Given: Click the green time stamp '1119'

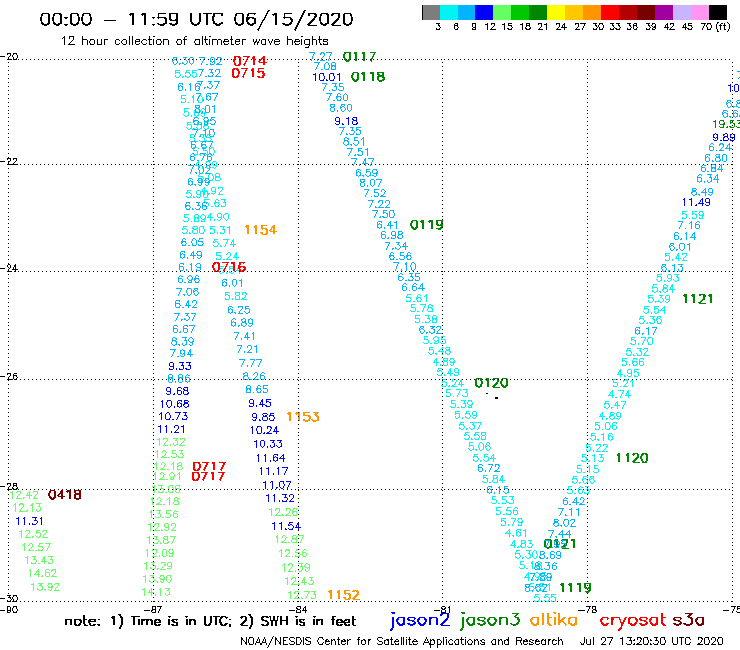Looking at the screenshot, I should 575,588.
